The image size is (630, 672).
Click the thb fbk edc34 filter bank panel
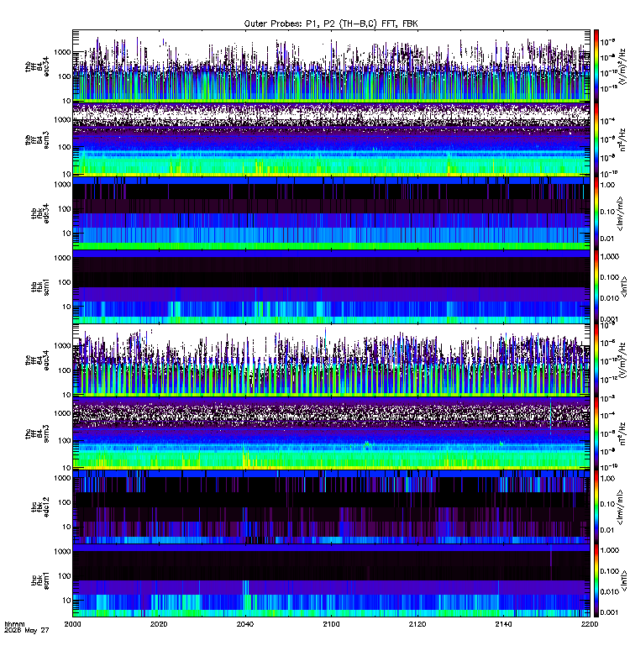click(331, 213)
